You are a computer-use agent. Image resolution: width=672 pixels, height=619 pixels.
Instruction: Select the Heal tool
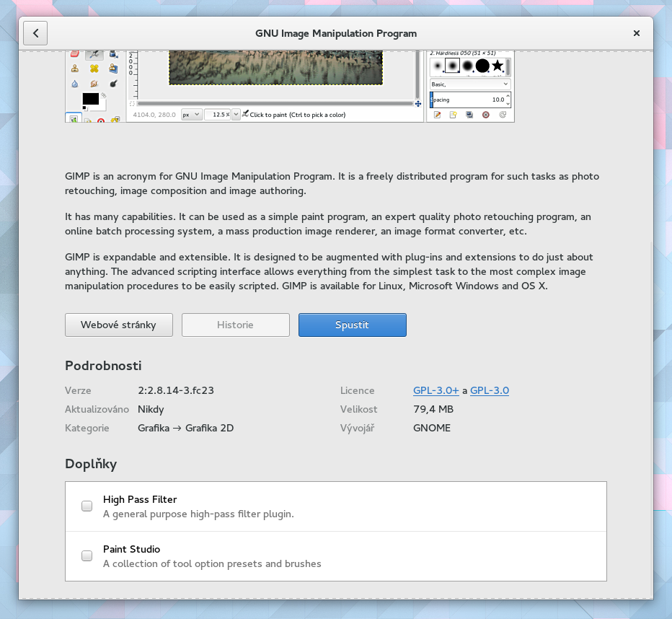(94, 69)
